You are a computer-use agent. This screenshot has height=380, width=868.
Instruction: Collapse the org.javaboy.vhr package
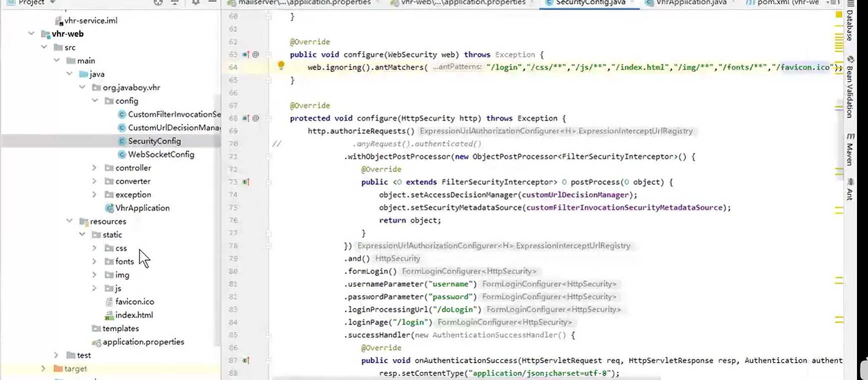pyautogui.click(x=82, y=87)
